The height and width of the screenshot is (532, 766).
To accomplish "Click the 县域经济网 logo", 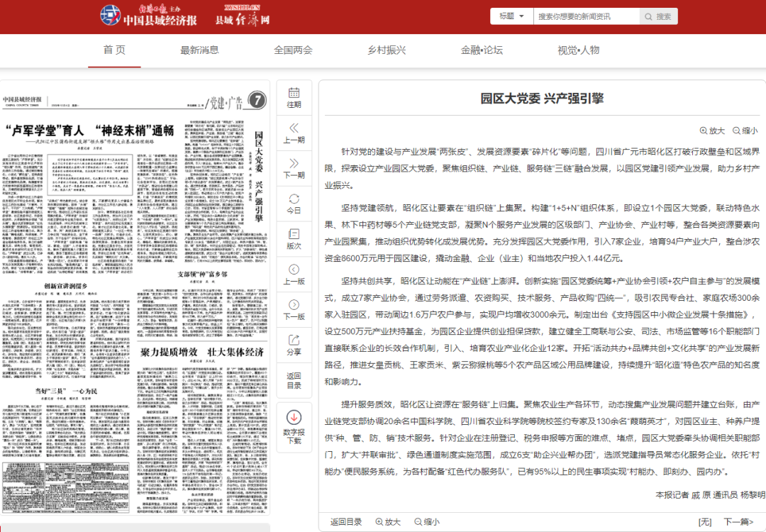I will coord(243,16).
